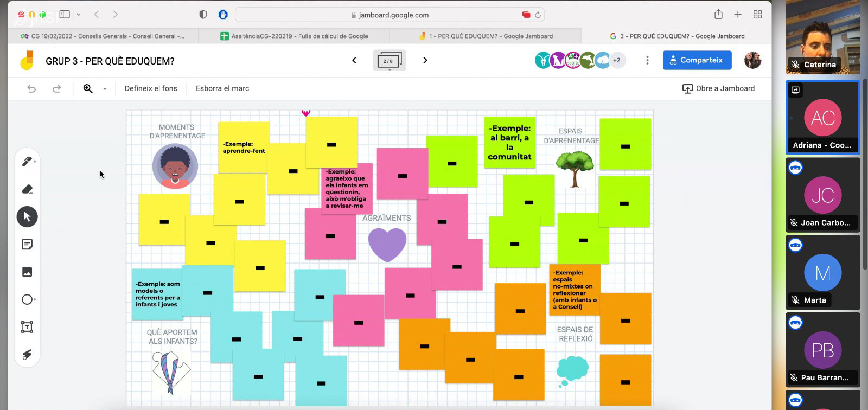Open the zoom level dropdown arrow

coord(105,89)
